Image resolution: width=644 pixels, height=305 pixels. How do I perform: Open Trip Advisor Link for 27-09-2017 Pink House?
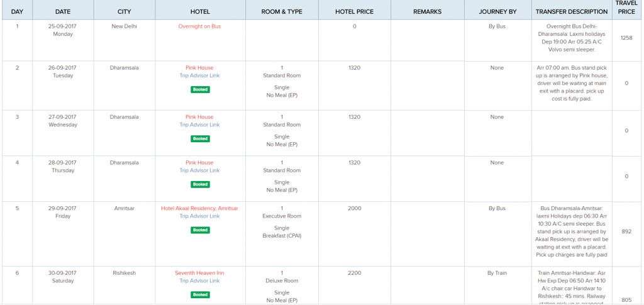click(199, 125)
